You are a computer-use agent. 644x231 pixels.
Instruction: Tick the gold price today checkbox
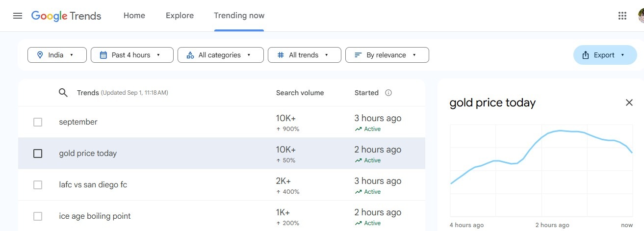(x=38, y=154)
